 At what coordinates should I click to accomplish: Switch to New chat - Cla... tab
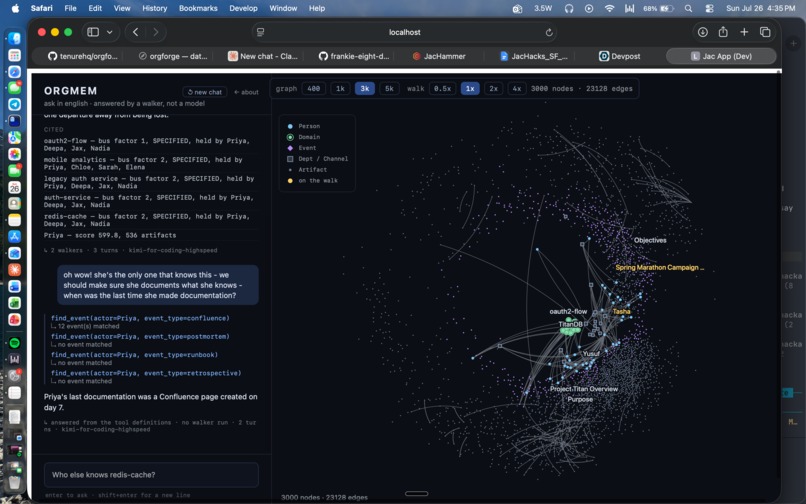[263, 56]
